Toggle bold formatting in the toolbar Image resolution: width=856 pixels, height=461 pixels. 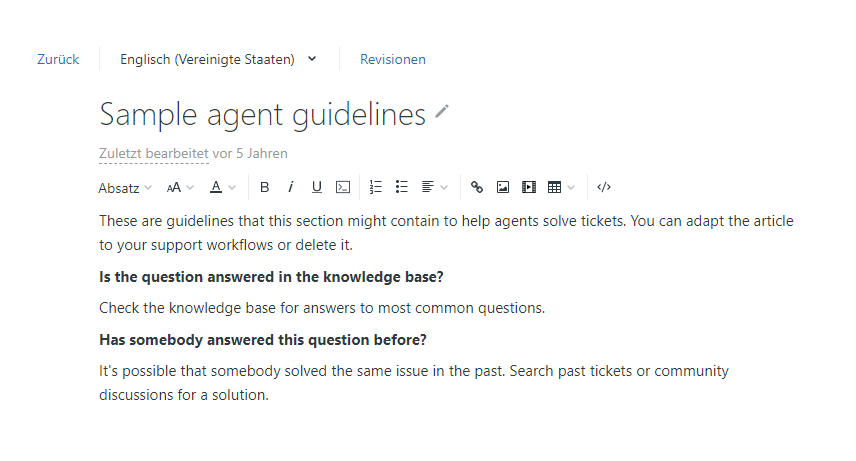coord(265,187)
